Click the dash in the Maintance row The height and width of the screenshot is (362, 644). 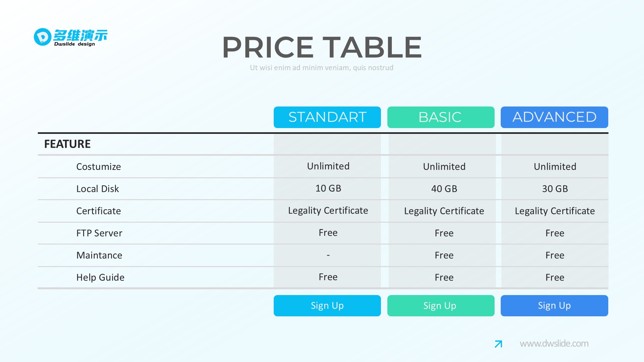tap(328, 255)
